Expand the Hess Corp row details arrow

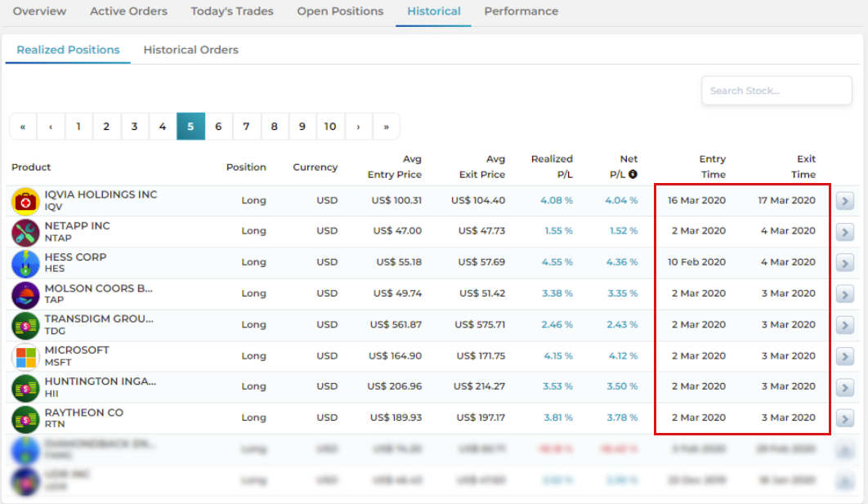point(845,263)
